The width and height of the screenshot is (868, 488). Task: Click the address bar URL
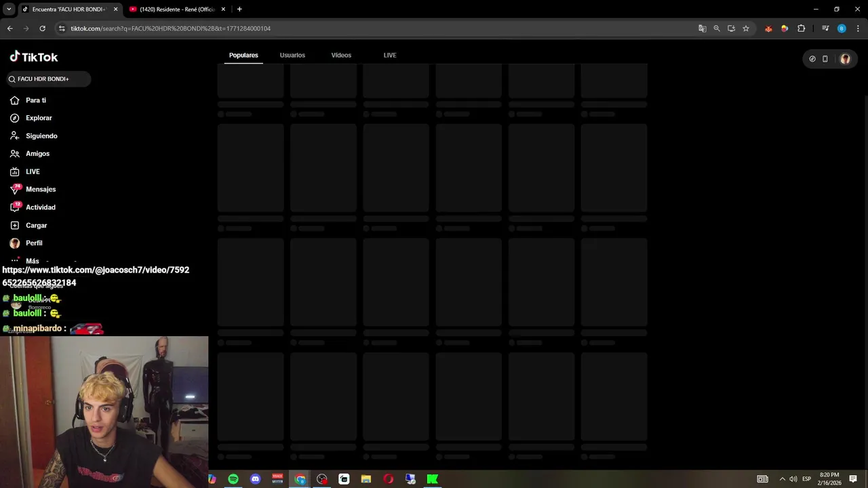[170, 28]
